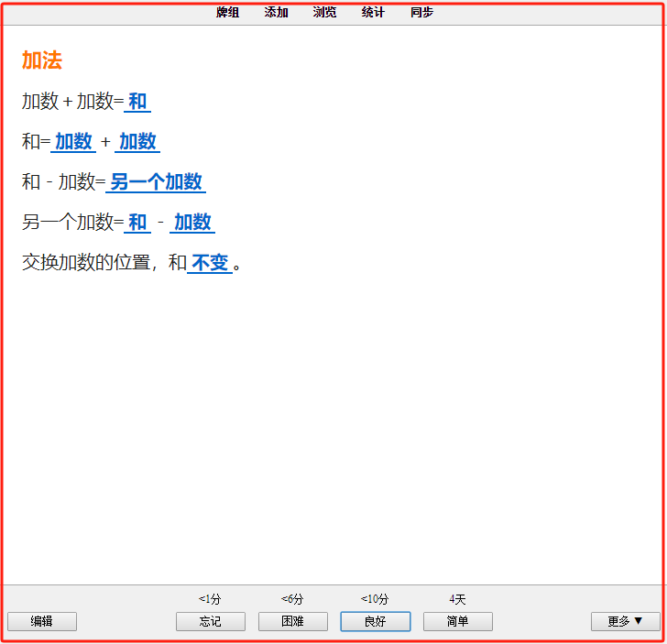667x644 pixels.
Task: Click the 4天 interval label
Action: pyautogui.click(x=458, y=599)
